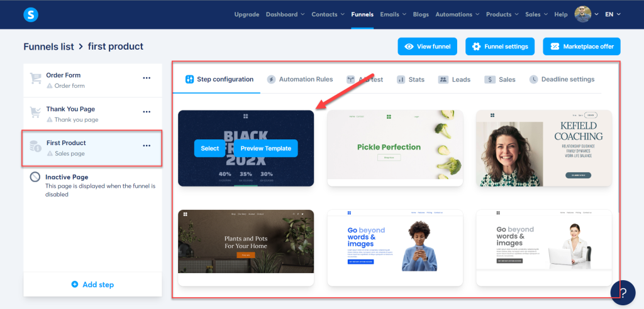Expand the Contacts dropdown menu
The image size is (644, 309).
328,14
